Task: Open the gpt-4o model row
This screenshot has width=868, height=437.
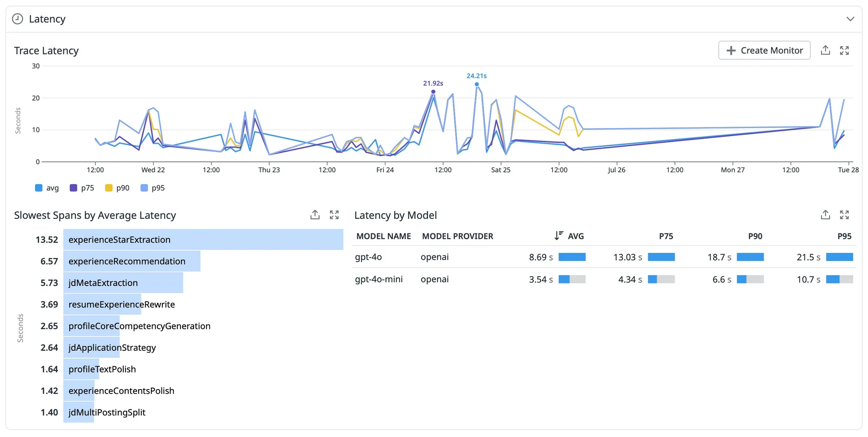Action: tap(604, 257)
